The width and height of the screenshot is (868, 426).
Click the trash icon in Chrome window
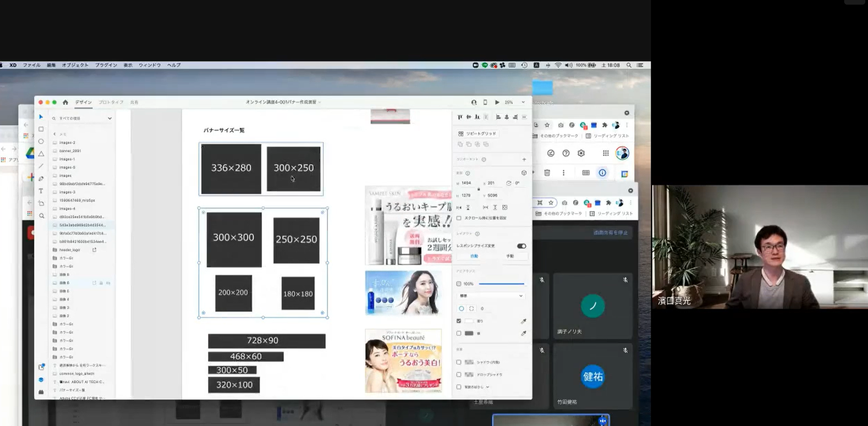(547, 173)
